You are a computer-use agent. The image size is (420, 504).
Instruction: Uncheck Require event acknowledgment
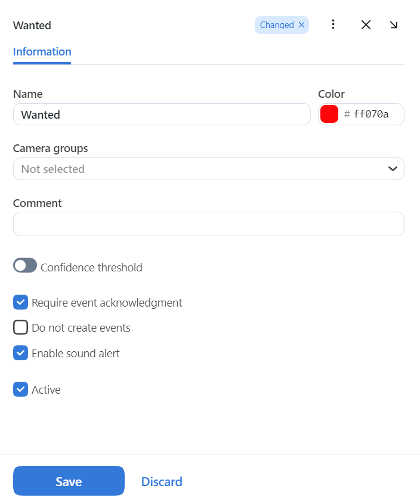click(x=21, y=302)
